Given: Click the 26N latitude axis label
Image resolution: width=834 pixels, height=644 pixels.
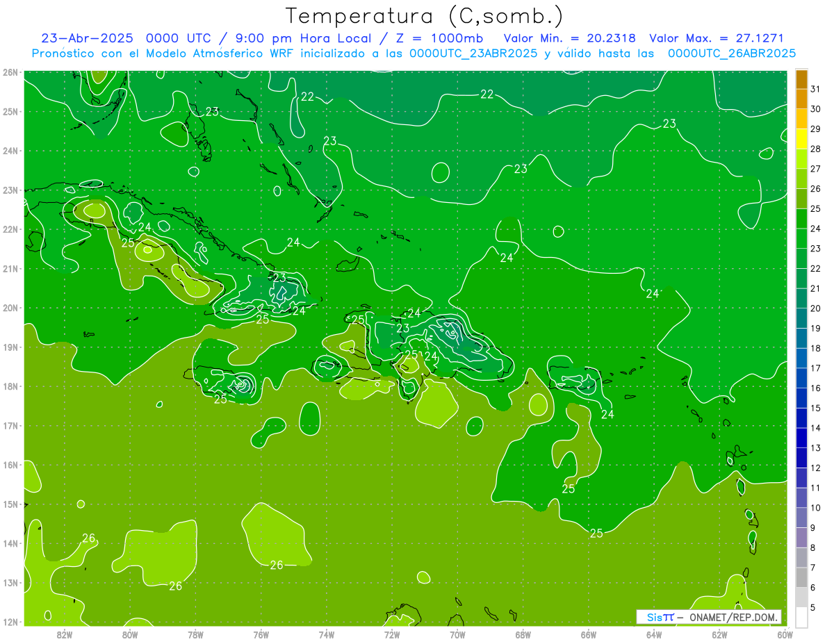Looking at the screenshot, I should 10,72.
